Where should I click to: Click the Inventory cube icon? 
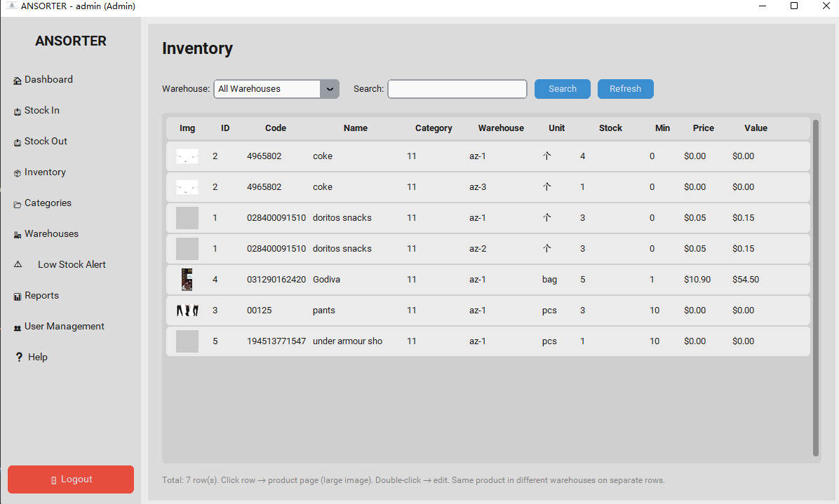17,173
